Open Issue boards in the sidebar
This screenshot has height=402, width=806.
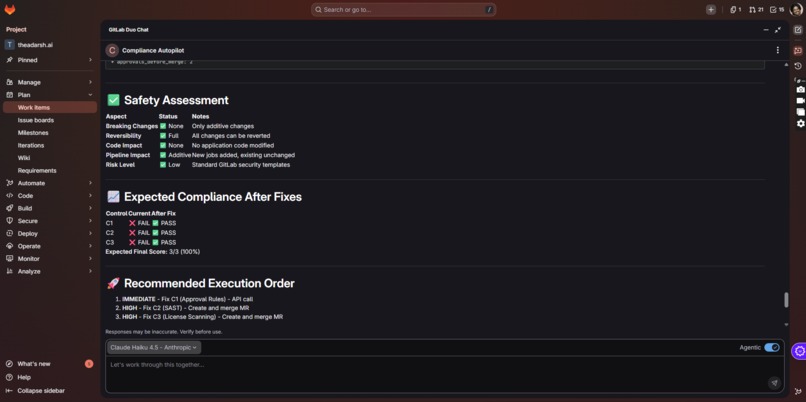[x=50, y=120]
